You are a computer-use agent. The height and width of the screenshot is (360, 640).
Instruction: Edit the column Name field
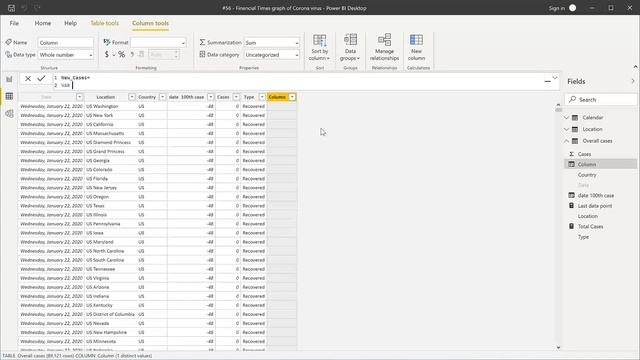[x=65, y=42]
